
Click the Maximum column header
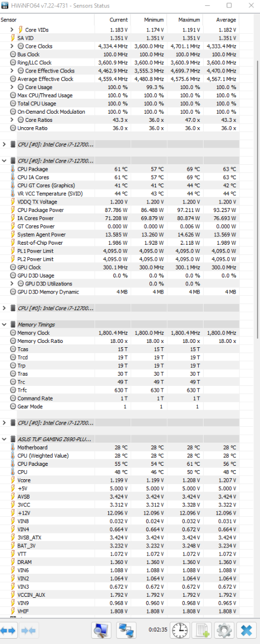pyautogui.click(x=182, y=20)
